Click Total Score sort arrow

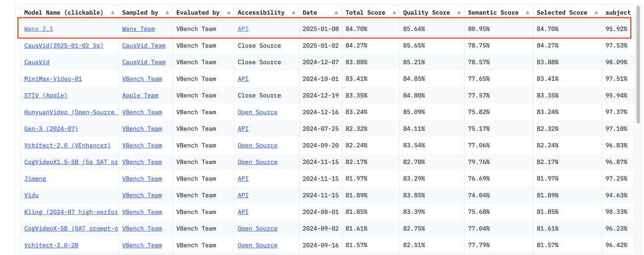(394, 13)
